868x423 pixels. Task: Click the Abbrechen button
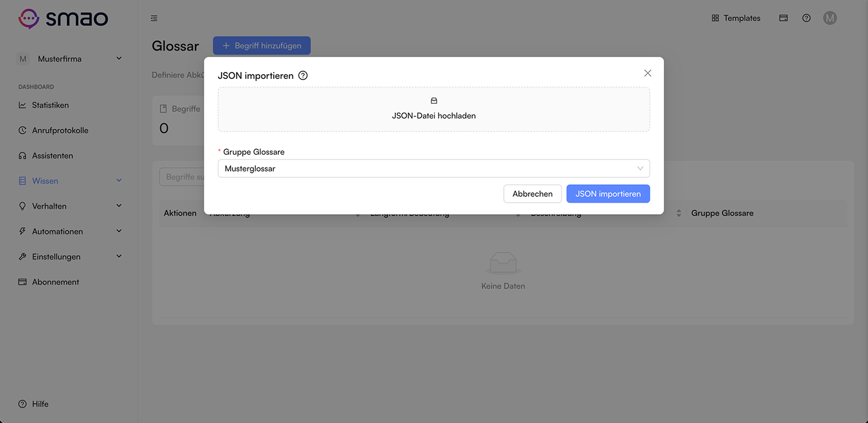coord(533,194)
